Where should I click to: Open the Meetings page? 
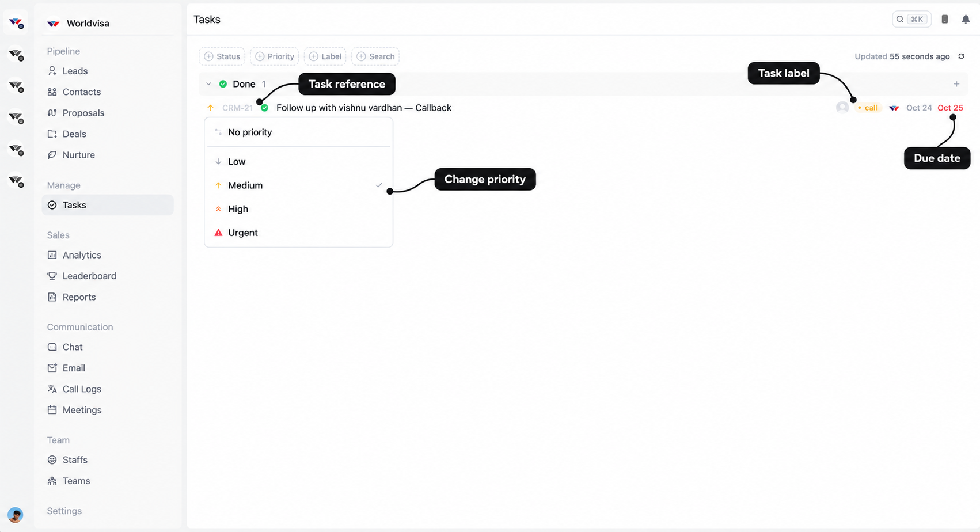pos(108,410)
